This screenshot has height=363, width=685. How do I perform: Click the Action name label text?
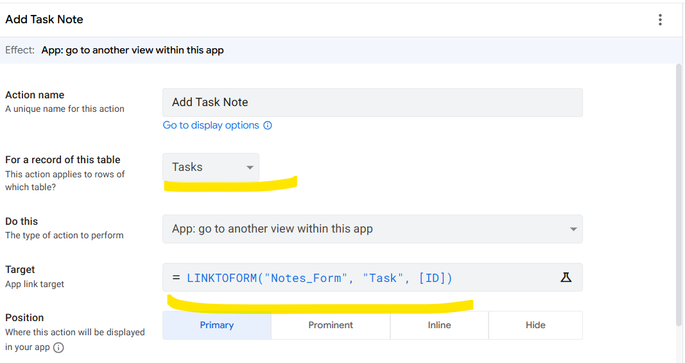pyautogui.click(x=35, y=95)
